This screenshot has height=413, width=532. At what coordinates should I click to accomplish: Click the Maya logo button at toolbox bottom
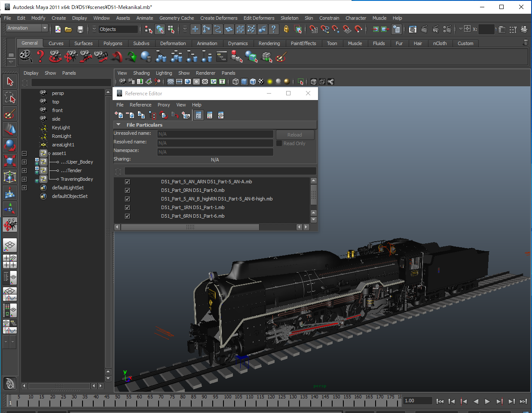(10, 383)
